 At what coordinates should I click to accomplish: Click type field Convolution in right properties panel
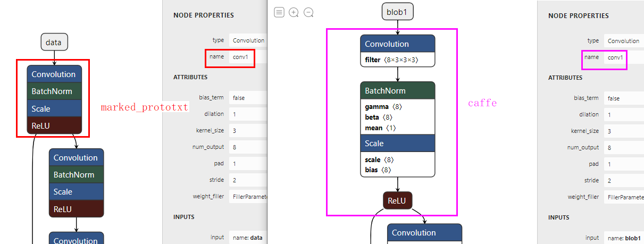(x=624, y=41)
